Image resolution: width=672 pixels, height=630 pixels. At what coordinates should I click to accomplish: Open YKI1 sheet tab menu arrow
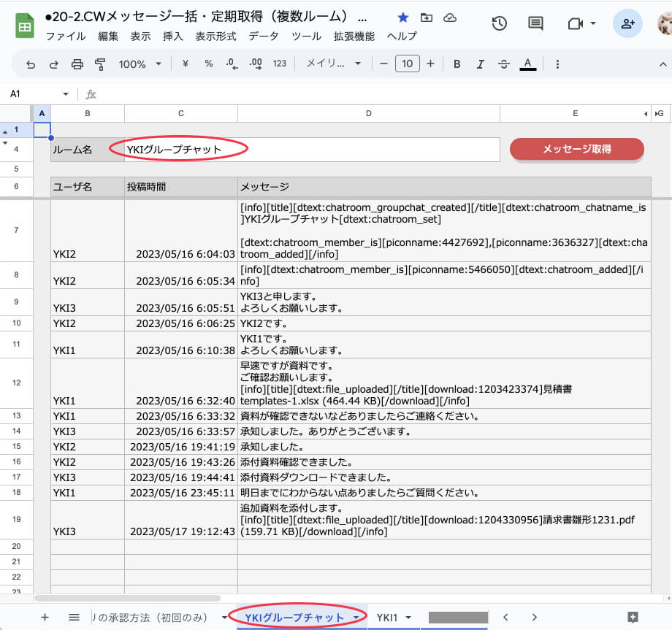pyautogui.click(x=408, y=617)
